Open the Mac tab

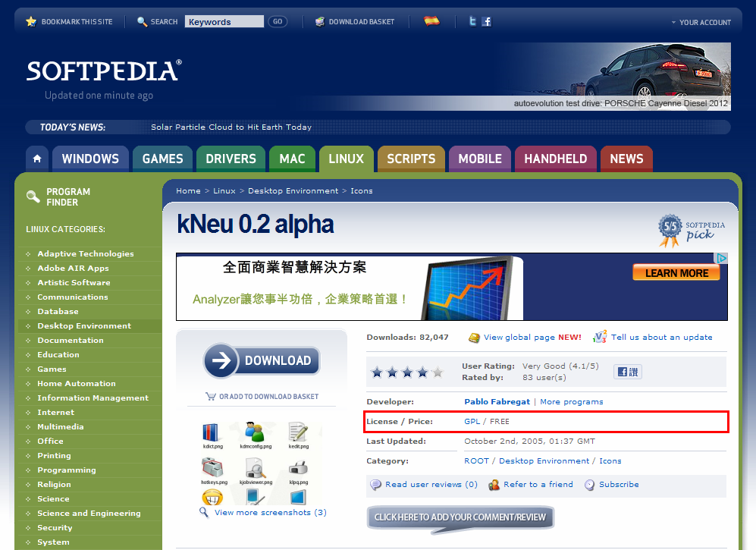pyautogui.click(x=292, y=159)
